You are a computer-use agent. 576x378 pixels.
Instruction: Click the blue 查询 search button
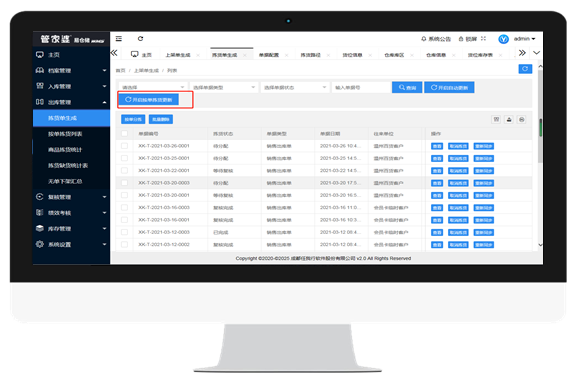click(x=407, y=87)
